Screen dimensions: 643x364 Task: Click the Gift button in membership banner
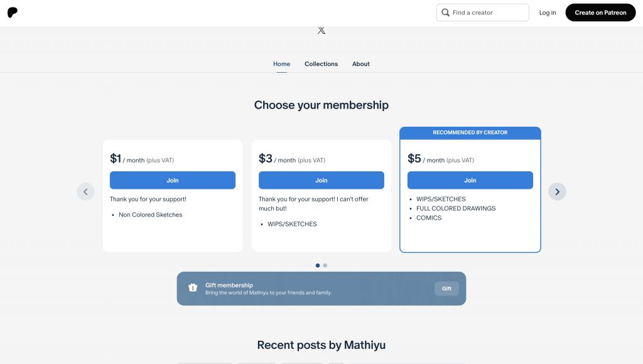click(446, 289)
